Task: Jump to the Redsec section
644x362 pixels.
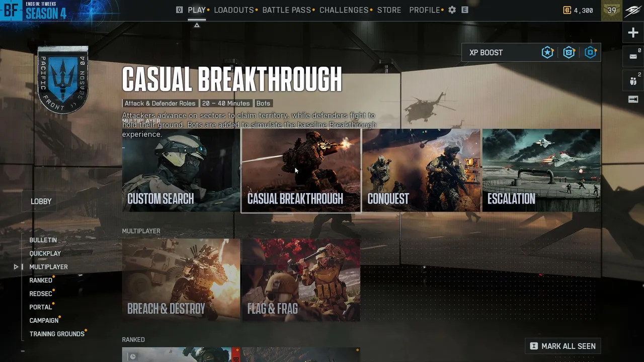Action: pos(41,294)
